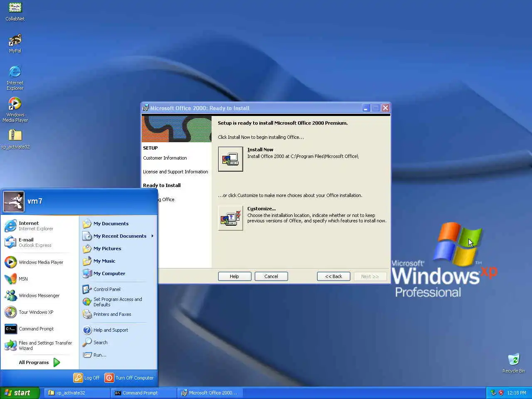Minimize the Office 2000 setup window

point(366,108)
